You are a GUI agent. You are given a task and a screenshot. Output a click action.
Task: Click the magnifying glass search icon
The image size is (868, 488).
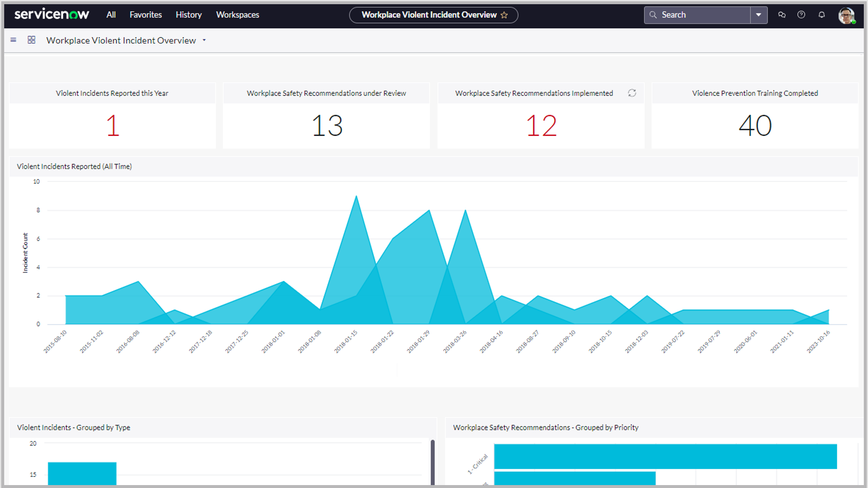653,15
